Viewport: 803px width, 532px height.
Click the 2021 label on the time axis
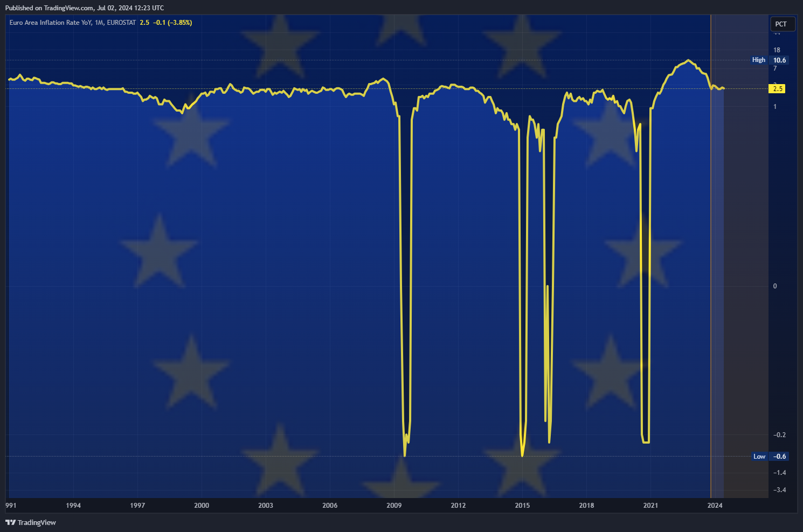[650, 505]
